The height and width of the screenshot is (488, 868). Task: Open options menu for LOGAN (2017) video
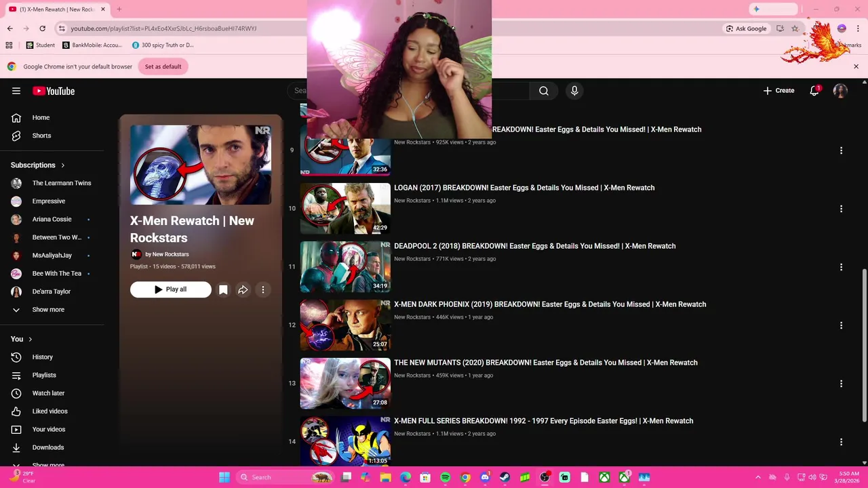(841, 209)
